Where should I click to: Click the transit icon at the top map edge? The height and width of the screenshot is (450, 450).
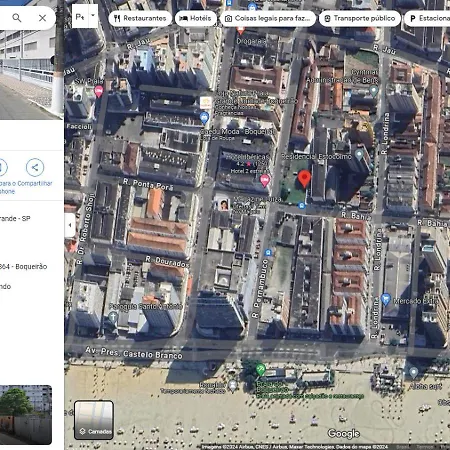point(229,3)
